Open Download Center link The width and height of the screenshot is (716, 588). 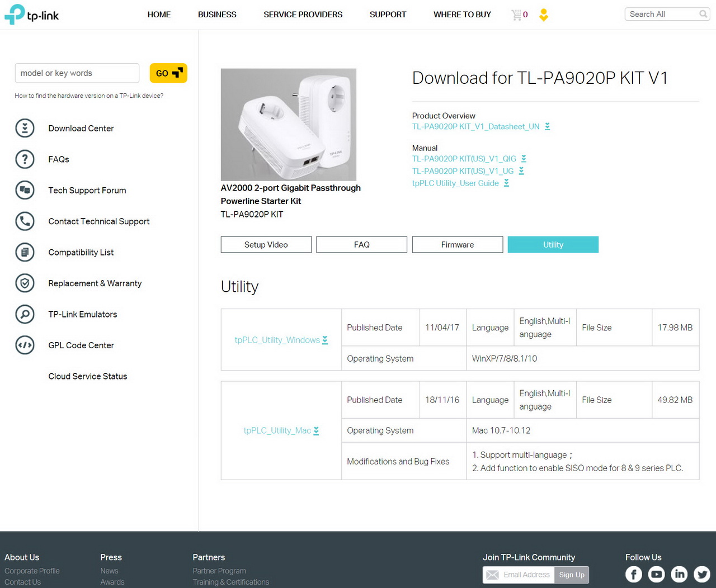tap(81, 129)
